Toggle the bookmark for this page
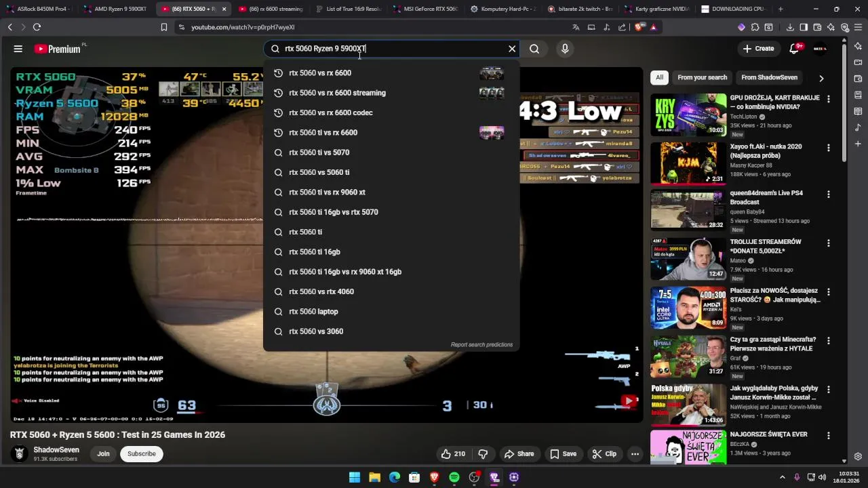Viewport: 868px width, 488px height. pyautogui.click(x=163, y=27)
